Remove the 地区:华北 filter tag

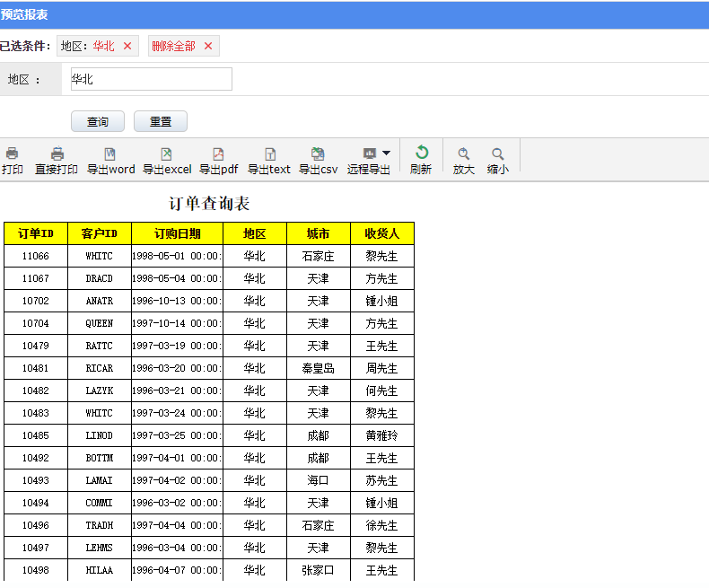[127, 46]
